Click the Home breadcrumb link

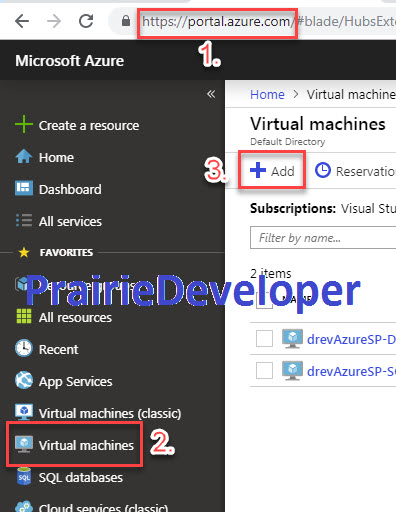point(267,94)
